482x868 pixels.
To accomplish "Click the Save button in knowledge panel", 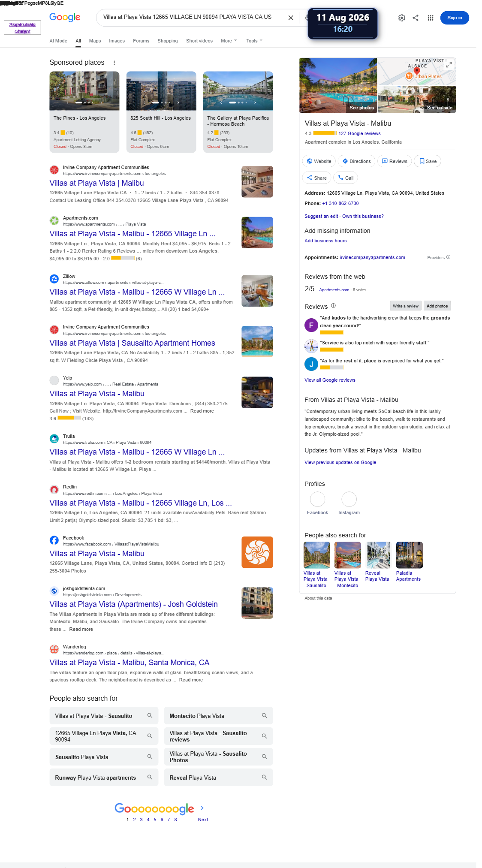I will coord(428,161).
